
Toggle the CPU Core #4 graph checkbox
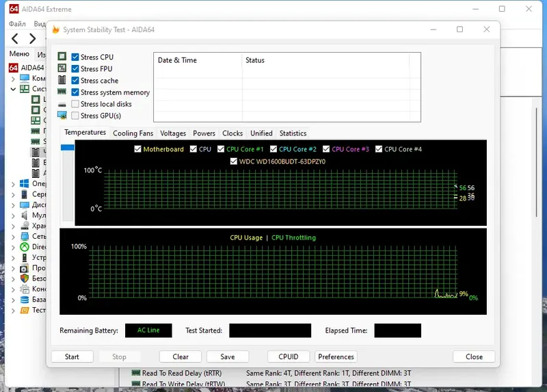379,149
